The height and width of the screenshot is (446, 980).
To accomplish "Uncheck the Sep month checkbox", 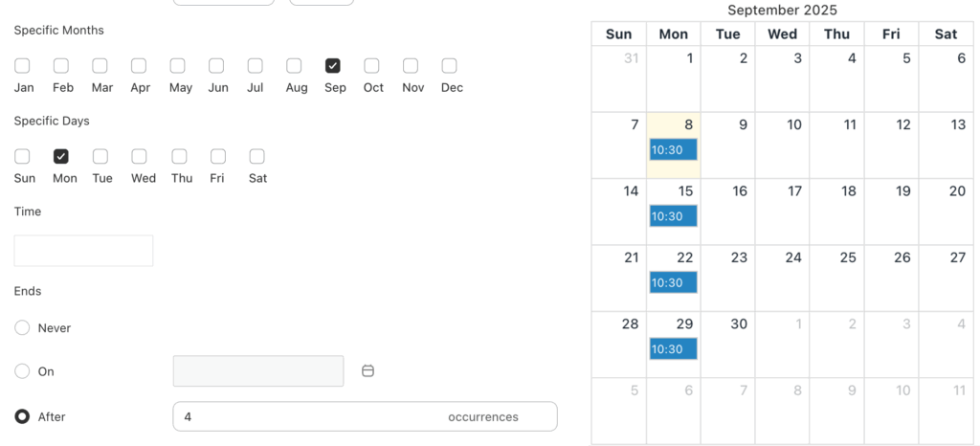I will pos(332,66).
